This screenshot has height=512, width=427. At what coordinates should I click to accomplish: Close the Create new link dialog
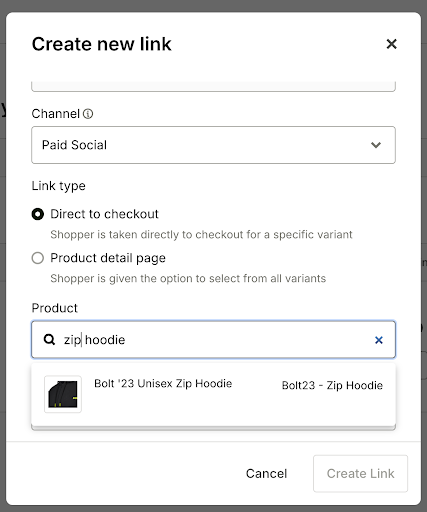(x=391, y=44)
